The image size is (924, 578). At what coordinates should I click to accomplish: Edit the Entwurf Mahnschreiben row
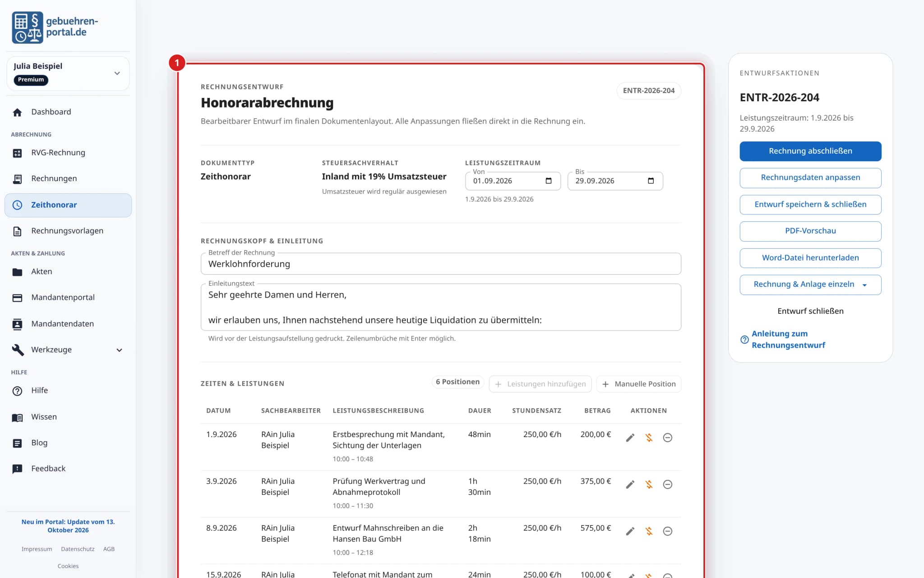tap(630, 531)
